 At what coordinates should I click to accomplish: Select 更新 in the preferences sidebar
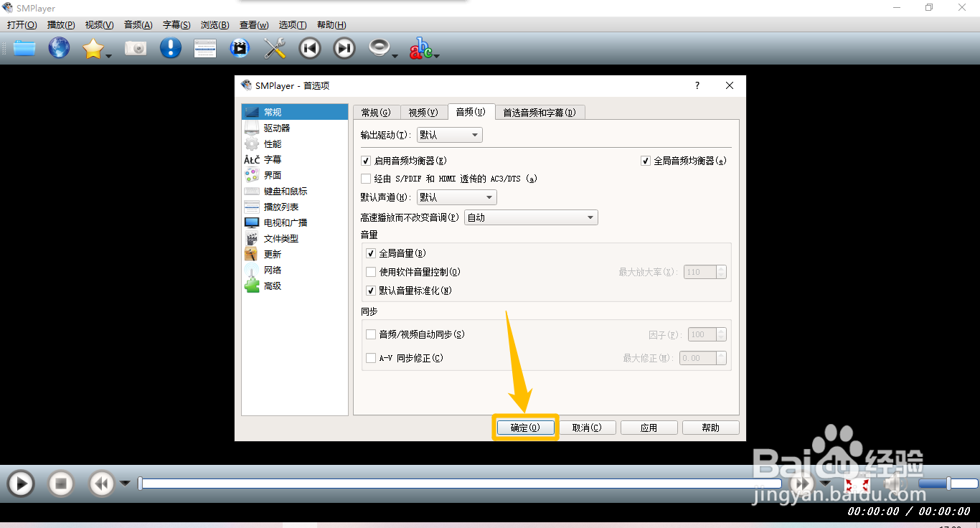[295, 254]
